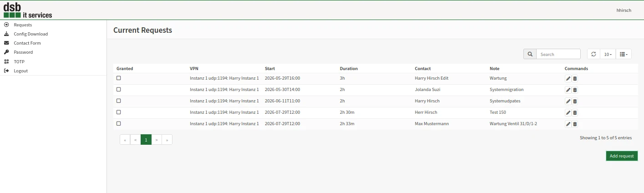Focus the Search input field
Viewport: 644px width, 193px height.
(558, 54)
